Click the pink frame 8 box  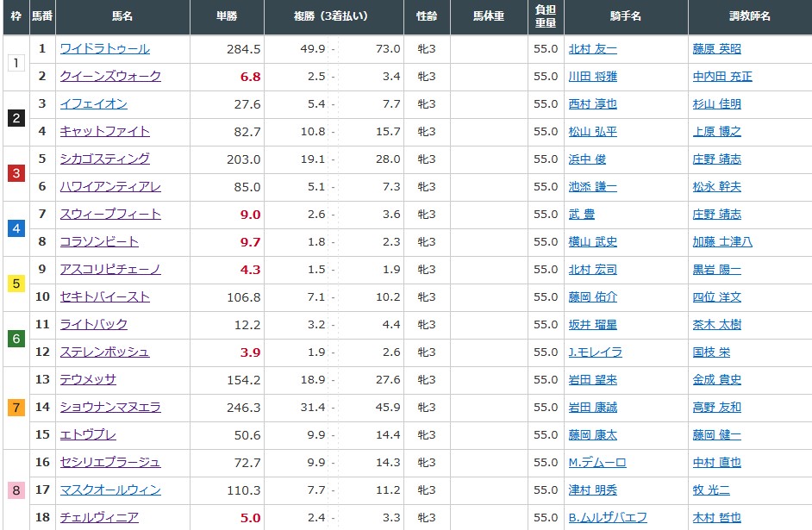(16, 490)
